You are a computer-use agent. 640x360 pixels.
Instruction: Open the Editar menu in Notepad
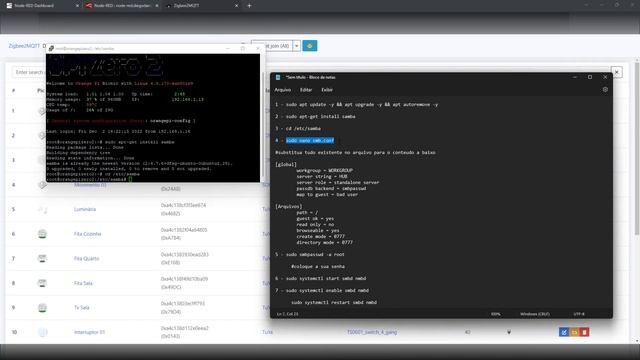click(x=306, y=90)
